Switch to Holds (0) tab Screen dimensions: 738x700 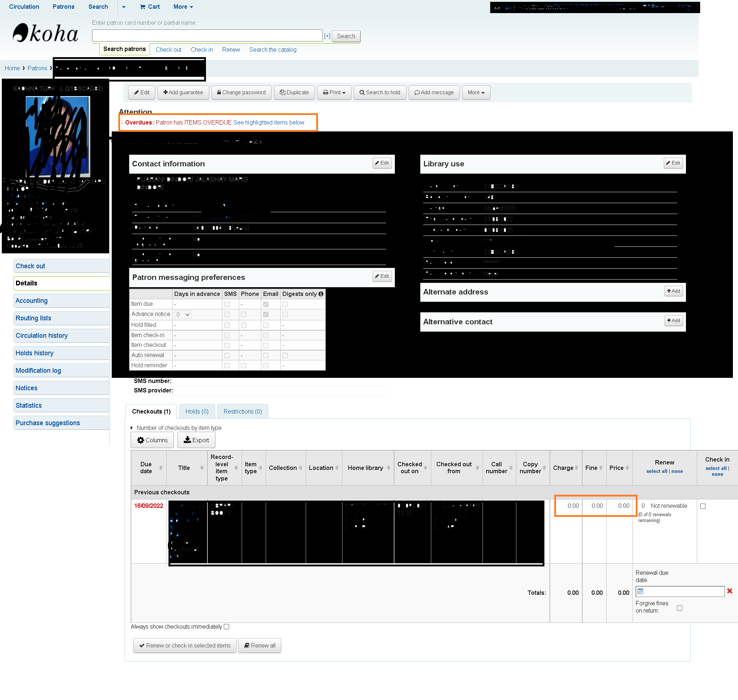[197, 412]
